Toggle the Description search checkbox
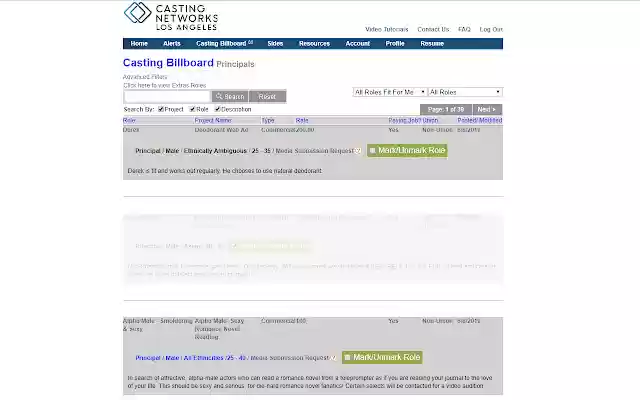The width and height of the screenshot is (640, 400). 218,109
